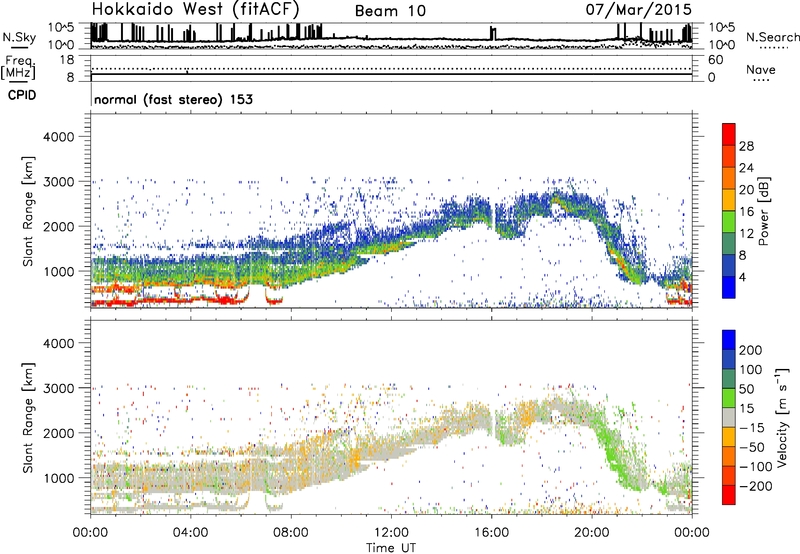Select the '12:00' time tick label
The image size is (800, 554).
point(391,533)
